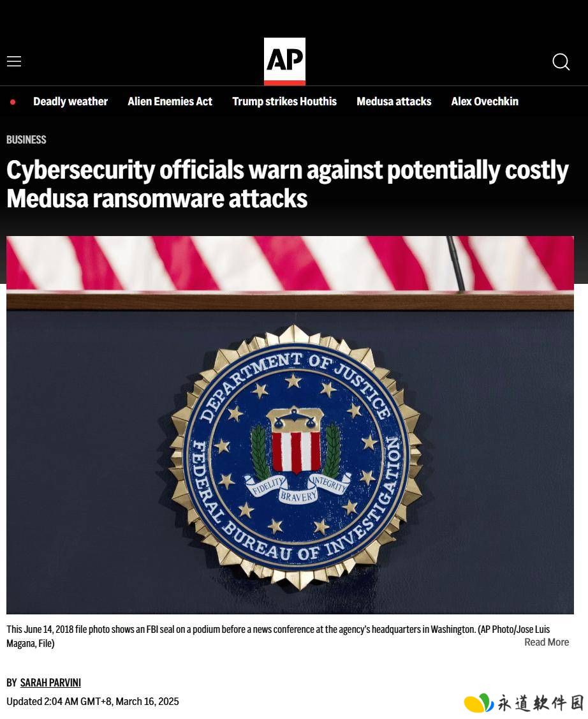
Task: Click the BUSINESS section label
Action: 26,140
